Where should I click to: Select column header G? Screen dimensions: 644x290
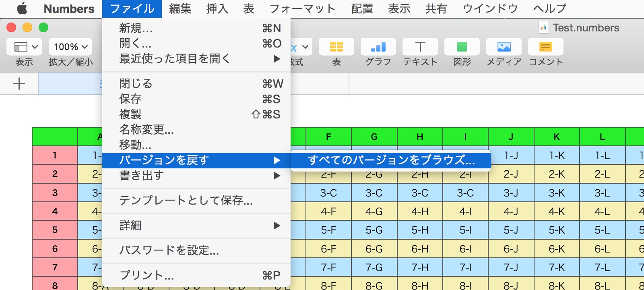pos(374,137)
